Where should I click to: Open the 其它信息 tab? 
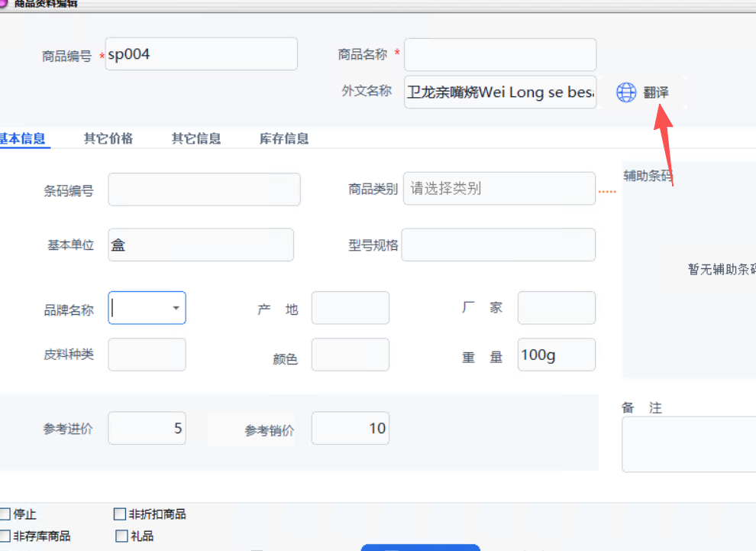pyautogui.click(x=196, y=138)
